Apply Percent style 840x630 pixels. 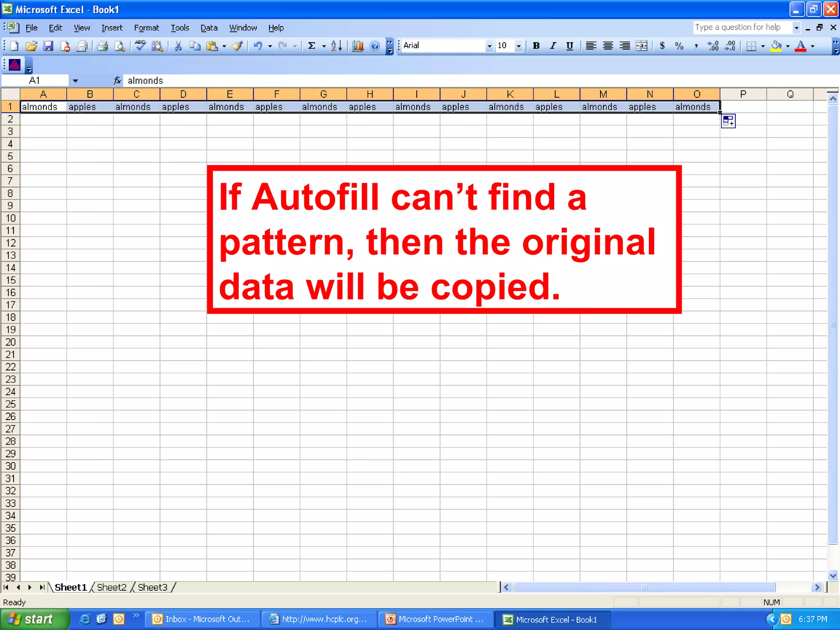click(679, 46)
